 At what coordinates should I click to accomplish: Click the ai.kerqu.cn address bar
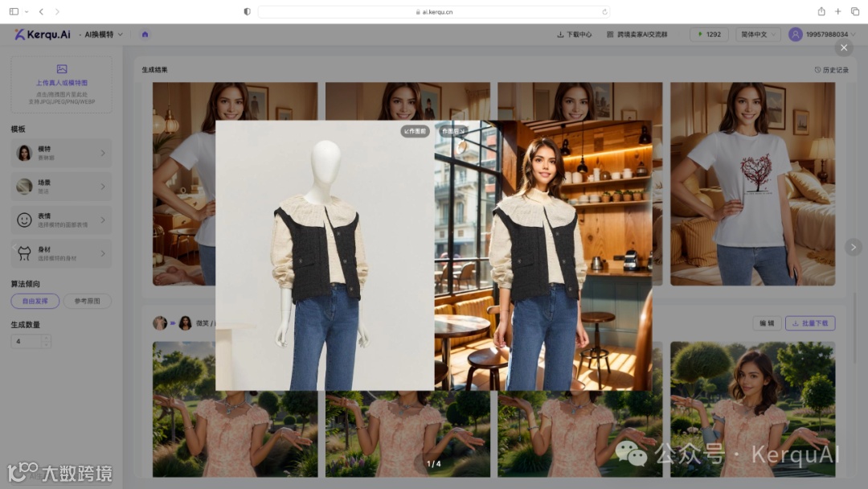[x=434, y=11]
